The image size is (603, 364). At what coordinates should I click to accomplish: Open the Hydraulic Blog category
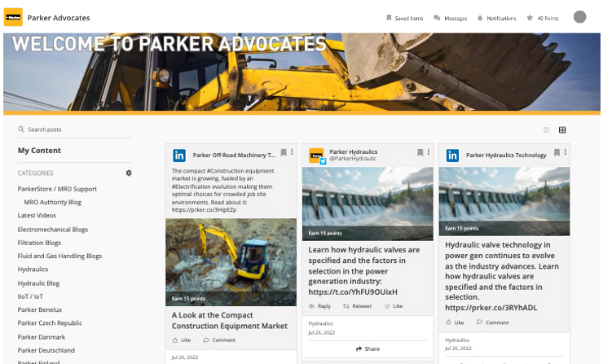38,283
